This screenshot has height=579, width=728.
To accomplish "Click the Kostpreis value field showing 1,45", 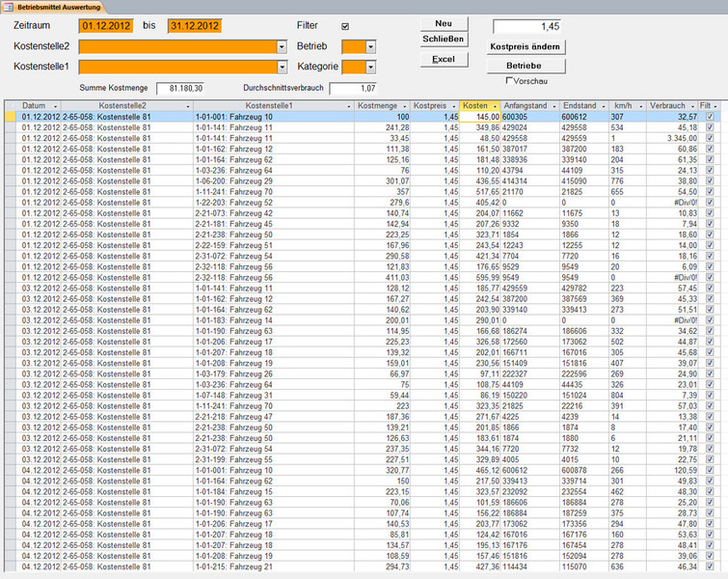I will (x=527, y=26).
